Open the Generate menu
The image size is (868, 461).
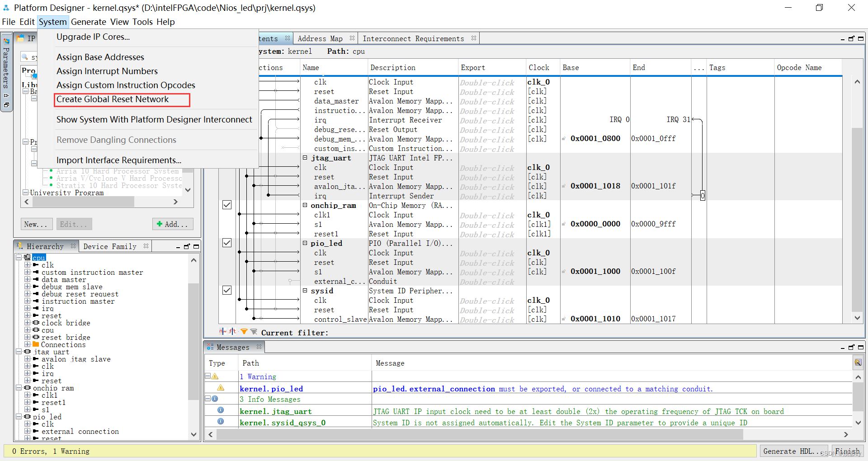(89, 22)
